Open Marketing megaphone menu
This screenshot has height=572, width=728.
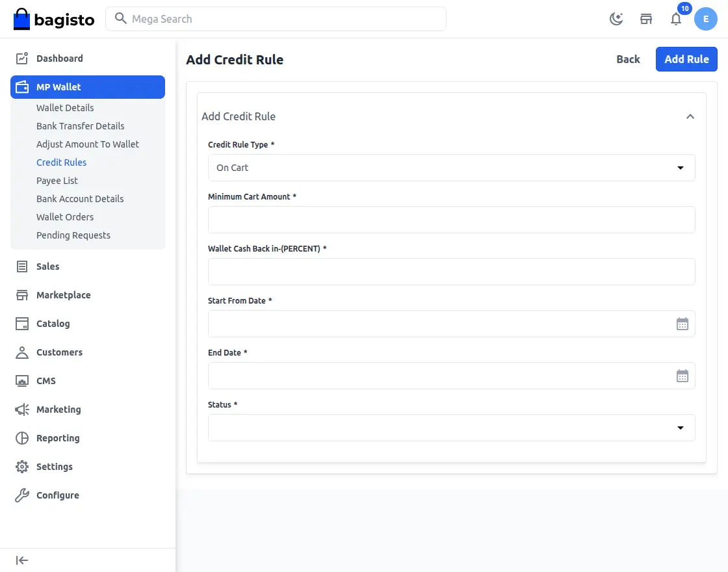coord(58,409)
